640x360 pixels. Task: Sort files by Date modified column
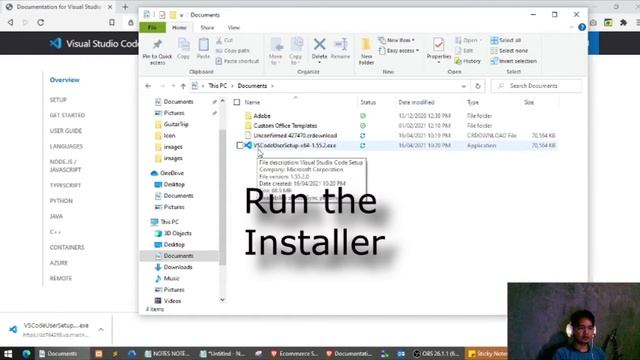pos(416,102)
